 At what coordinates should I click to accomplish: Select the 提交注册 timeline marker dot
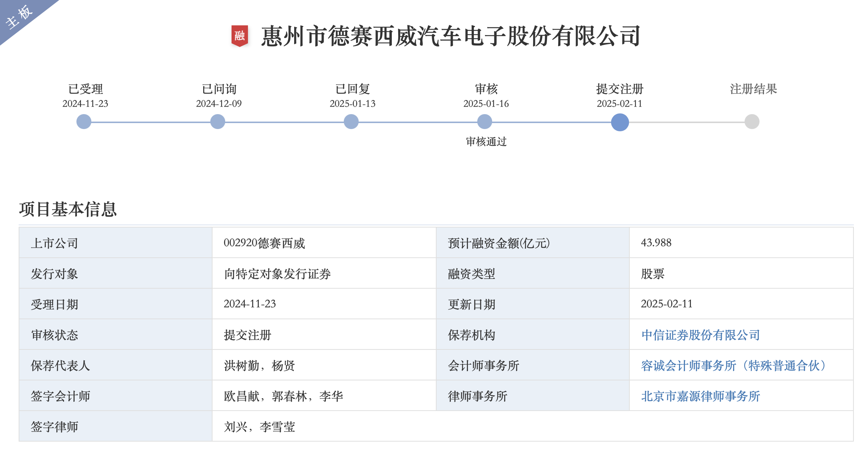(620, 122)
